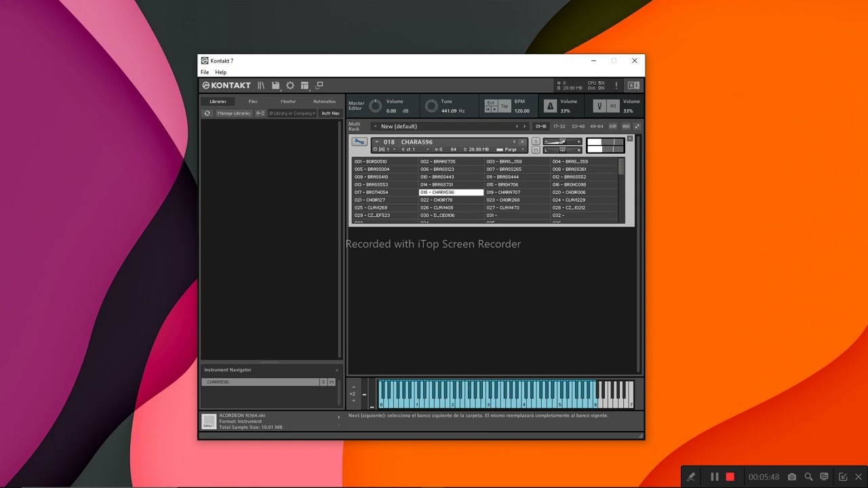The width and height of the screenshot is (868, 488).
Task: Shift keyboard octave down arrow
Action: (x=353, y=401)
